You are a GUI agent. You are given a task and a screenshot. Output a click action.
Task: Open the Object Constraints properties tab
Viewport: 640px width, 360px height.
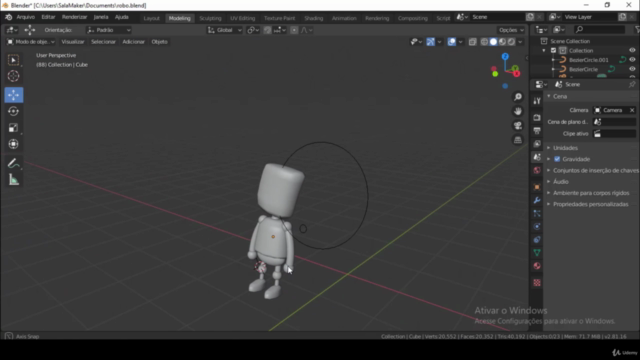point(537,239)
